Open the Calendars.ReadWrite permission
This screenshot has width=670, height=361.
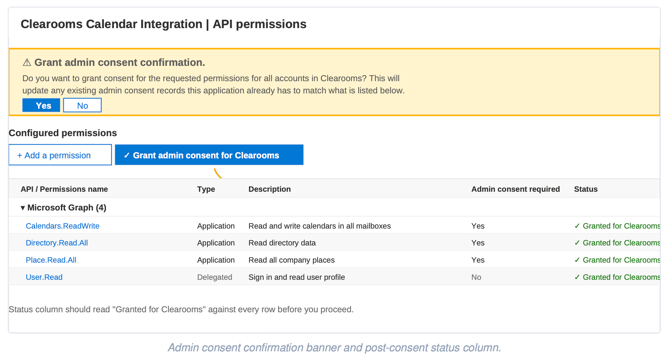coord(62,226)
